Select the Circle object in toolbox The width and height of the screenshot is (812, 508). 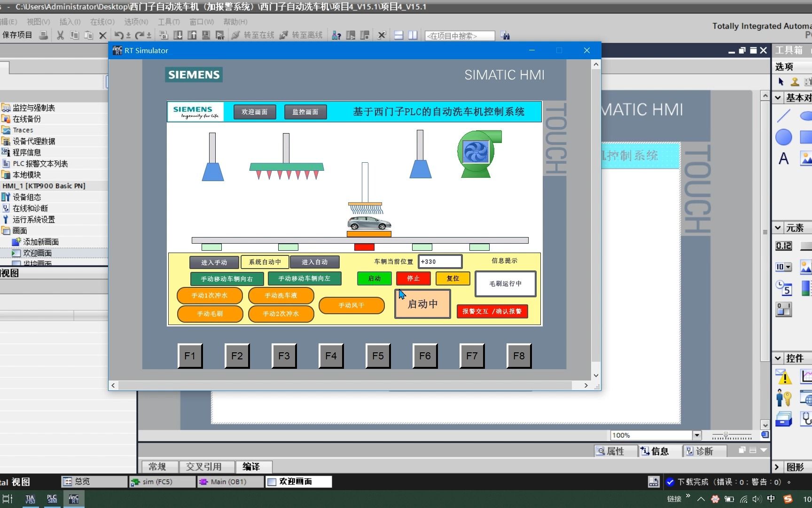783,137
